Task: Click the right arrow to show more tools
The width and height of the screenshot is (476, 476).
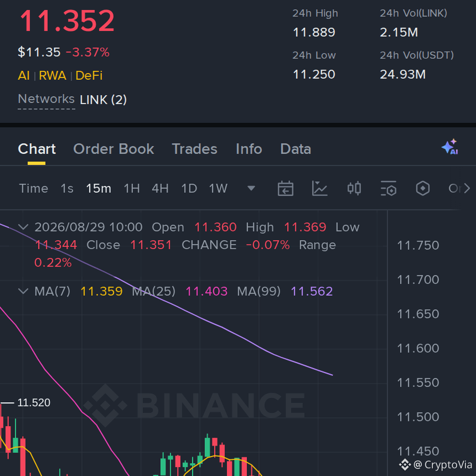Action: [x=467, y=189]
